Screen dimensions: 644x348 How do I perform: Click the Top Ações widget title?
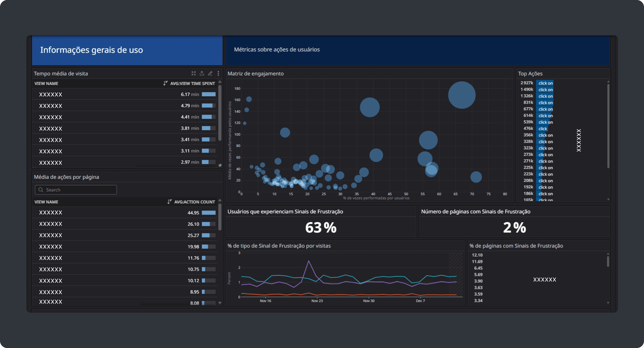[530, 73]
